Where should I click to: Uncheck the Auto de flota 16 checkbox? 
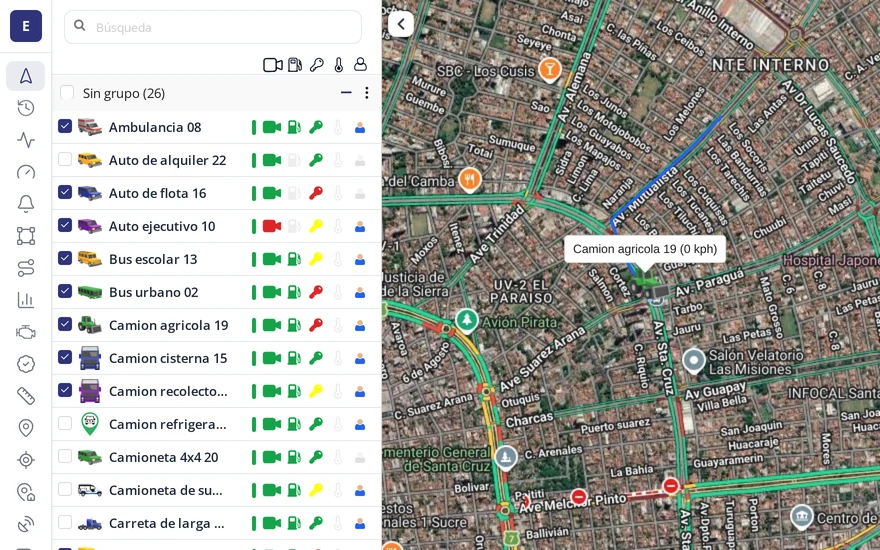coord(65,192)
